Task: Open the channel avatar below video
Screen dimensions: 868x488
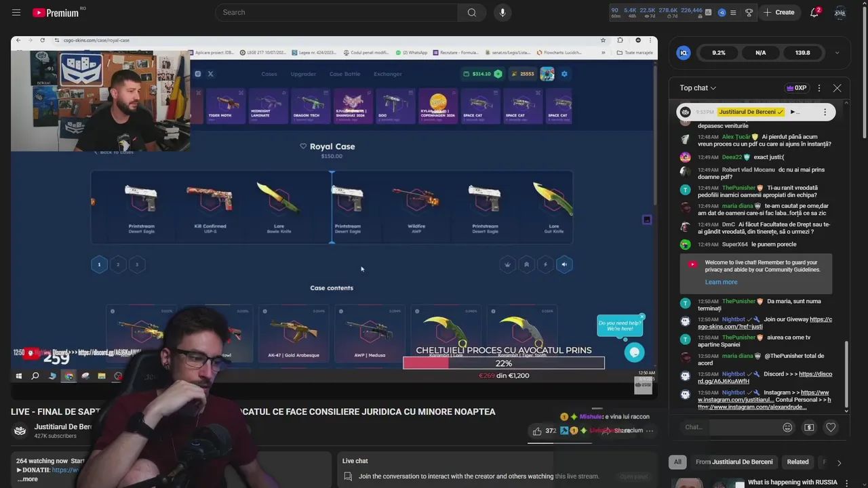Action: [x=20, y=430]
